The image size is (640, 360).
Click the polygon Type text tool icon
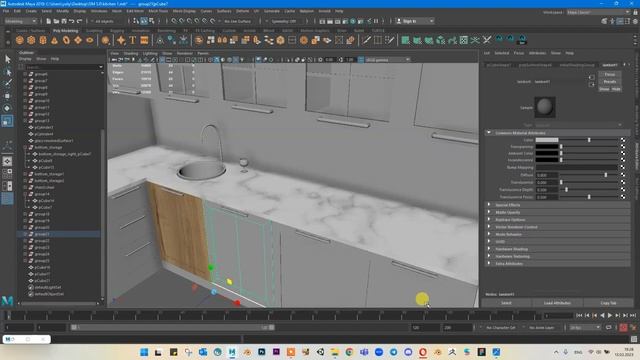[133, 40]
